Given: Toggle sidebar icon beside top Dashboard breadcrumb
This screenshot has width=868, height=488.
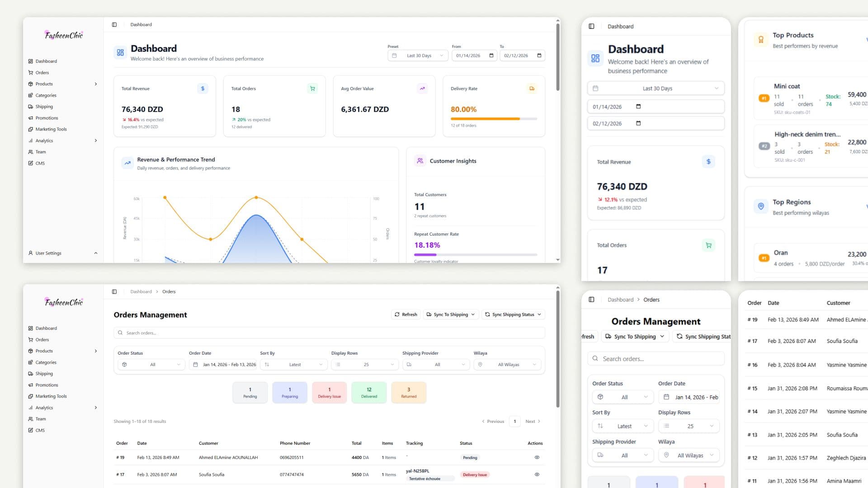Looking at the screenshot, I should [x=114, y=25].
